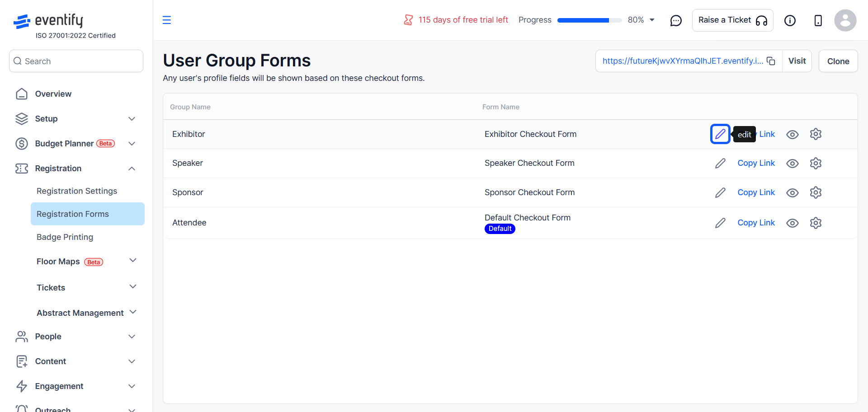
Task: Expand the People chevron
Action: pyautogui.click(x=132, y=336)
